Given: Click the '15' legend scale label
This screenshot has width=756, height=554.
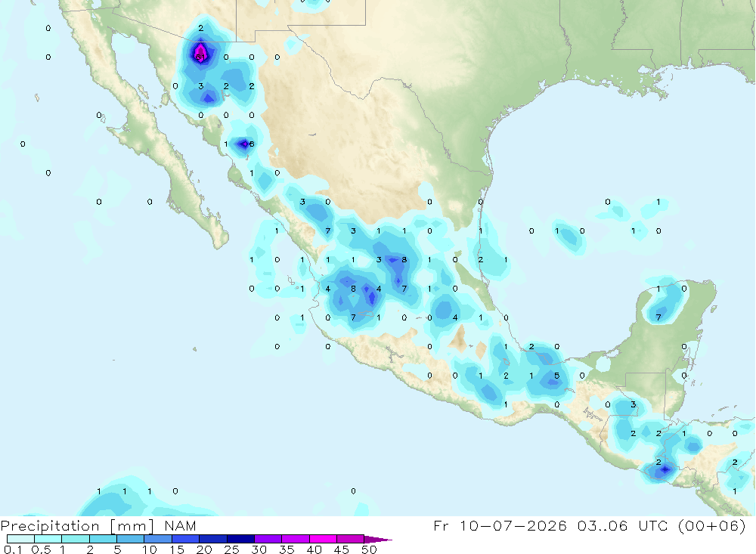Looking at the screenshot, I should (177, 549).
